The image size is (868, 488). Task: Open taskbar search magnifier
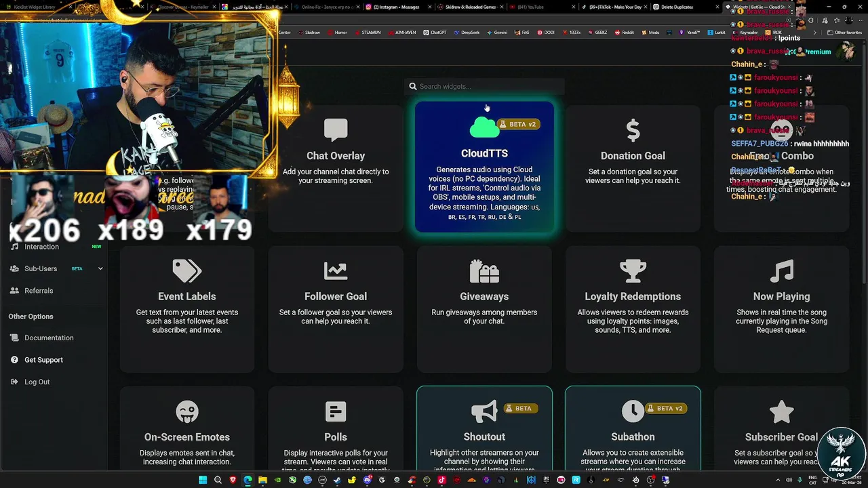[x=218, y=480]
